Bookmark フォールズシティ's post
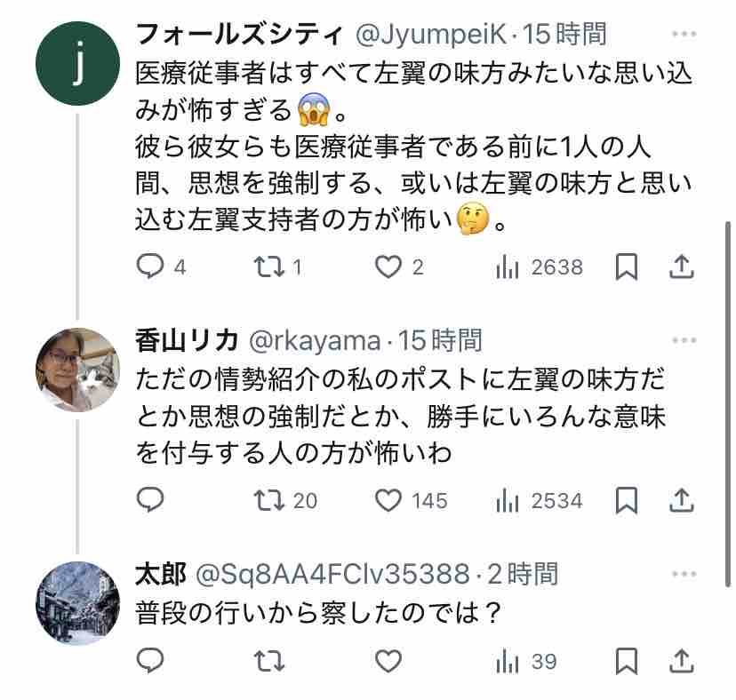The height and width of the screenshot is (700, 736). point(627,266)
